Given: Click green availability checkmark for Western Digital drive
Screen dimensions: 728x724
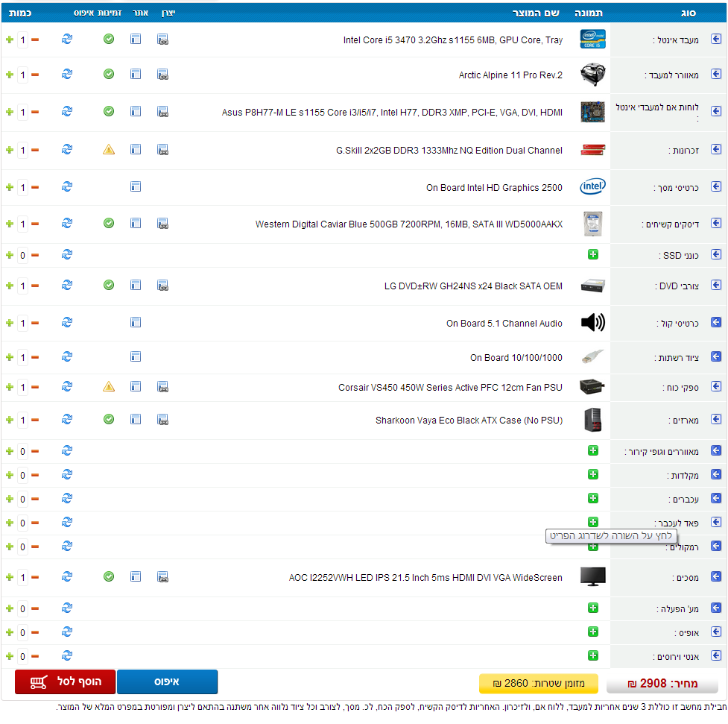Looking at the screenshot, I should click(109, 223).
